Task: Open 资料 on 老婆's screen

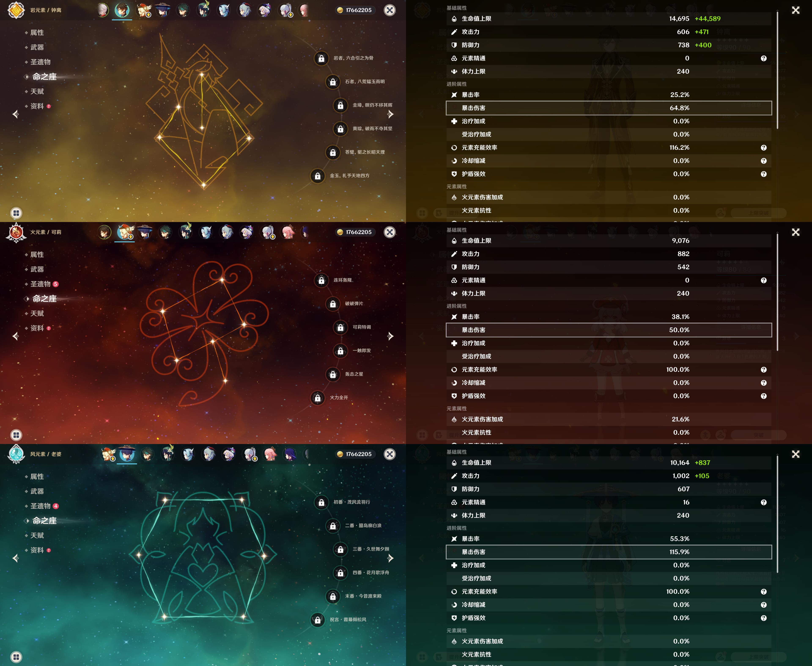Action: 38,550
